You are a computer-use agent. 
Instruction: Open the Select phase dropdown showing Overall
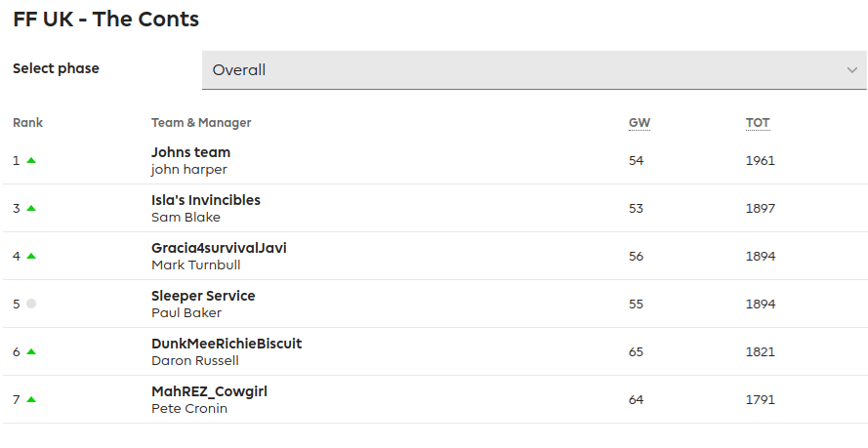(533, 70)
